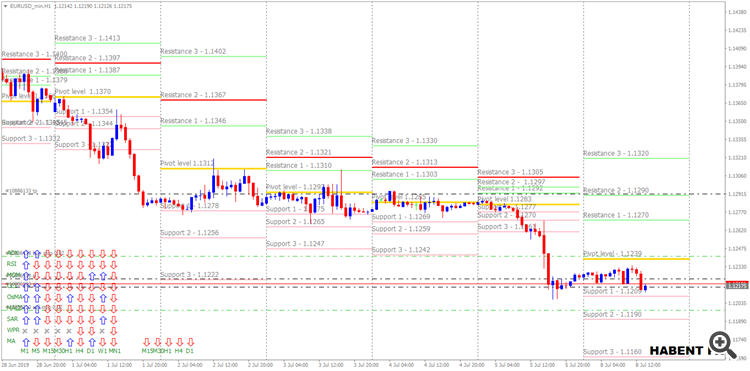
Task: Click the OsMA M15 red down arrow
Action: [47, 298]
